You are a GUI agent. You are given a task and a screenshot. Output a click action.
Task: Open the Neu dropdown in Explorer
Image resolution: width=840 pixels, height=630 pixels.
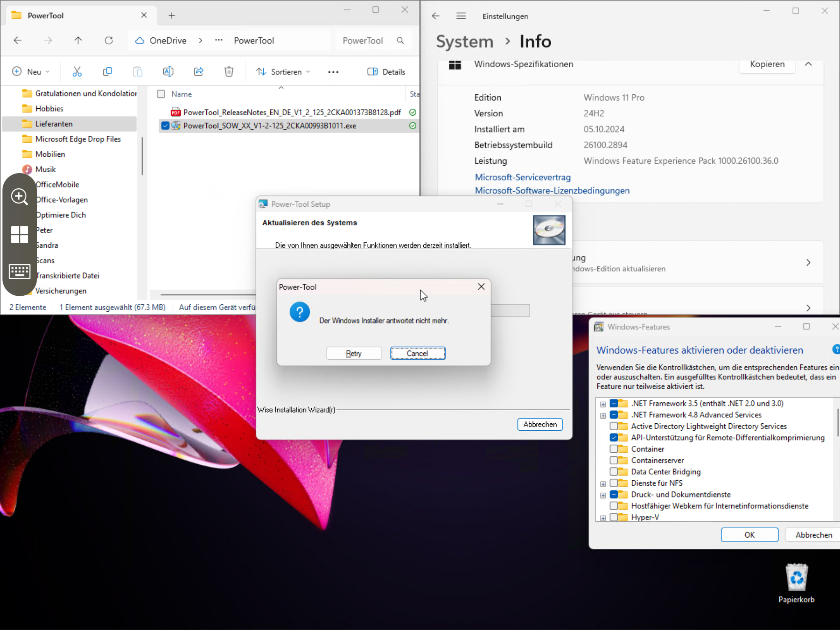[x=31, y=72]
